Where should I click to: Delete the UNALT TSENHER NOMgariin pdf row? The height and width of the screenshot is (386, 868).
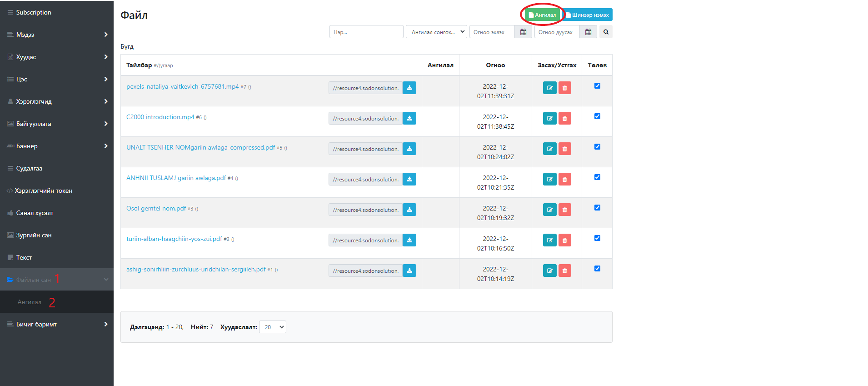[x=564, y=149]
